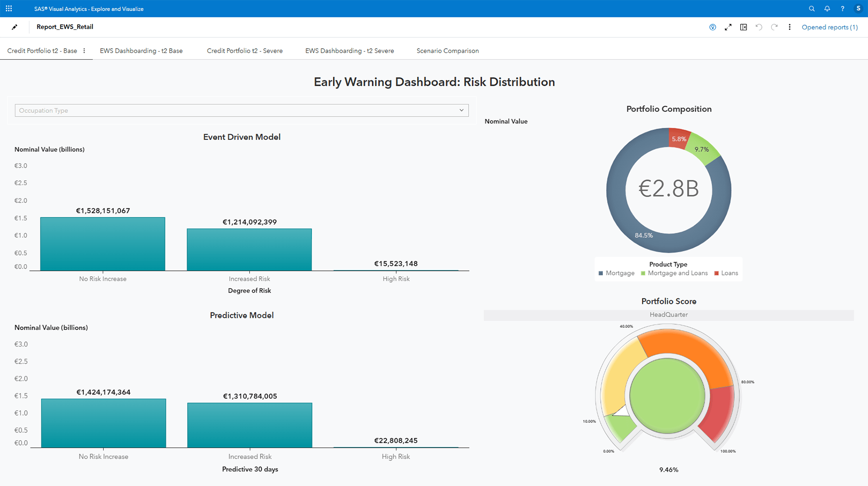
Task: Open the notifications bell icon
Action: 827,9
